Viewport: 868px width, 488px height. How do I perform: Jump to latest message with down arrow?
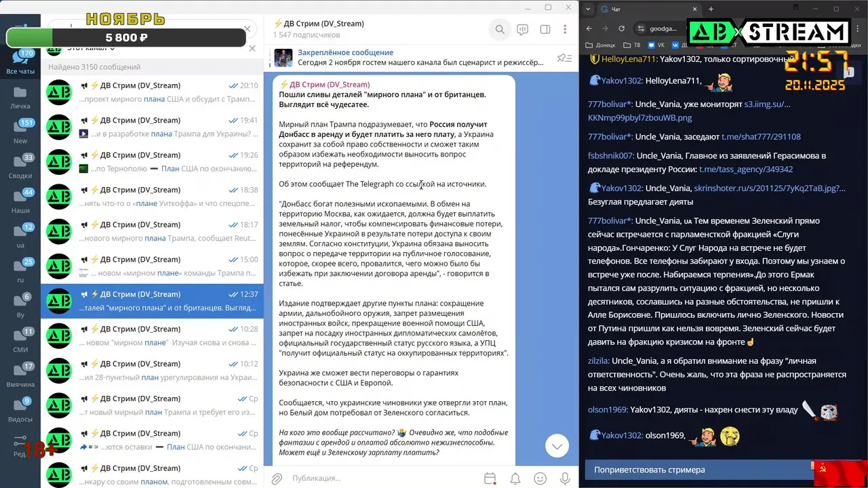coord(557,445)
